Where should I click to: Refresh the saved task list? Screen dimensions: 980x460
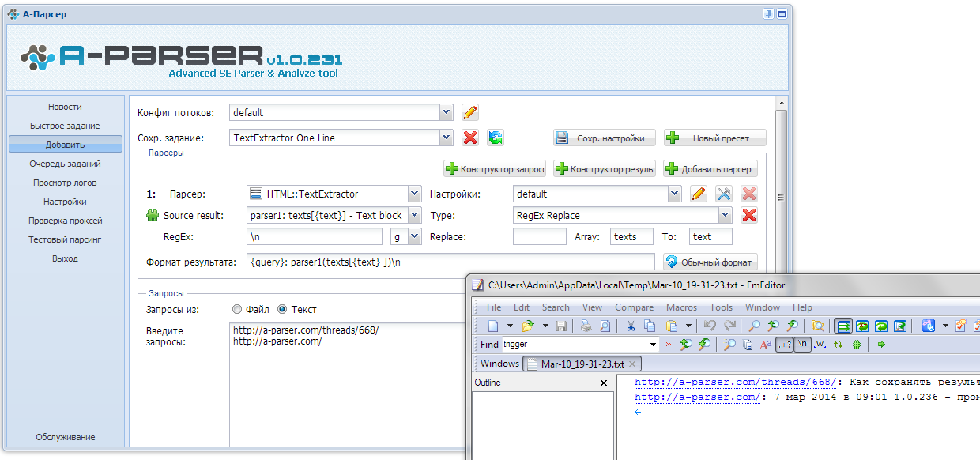click(x=496, y=138)
